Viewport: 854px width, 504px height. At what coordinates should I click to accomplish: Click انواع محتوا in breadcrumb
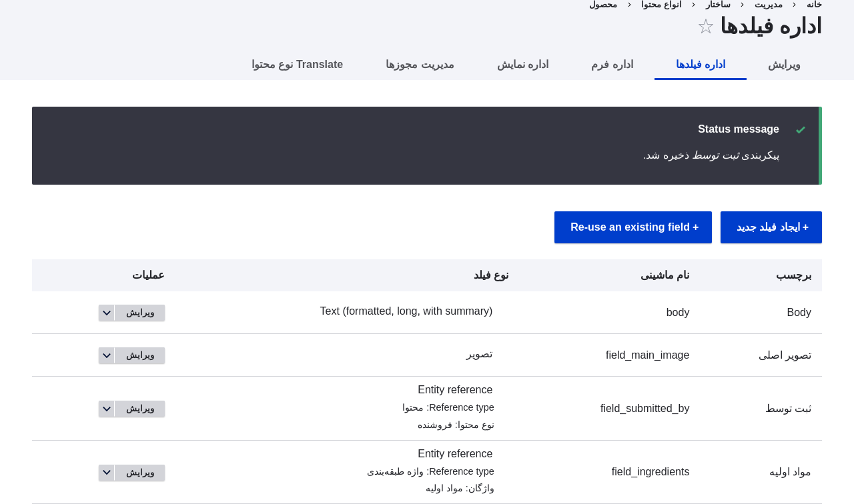(x=661, y=3)
